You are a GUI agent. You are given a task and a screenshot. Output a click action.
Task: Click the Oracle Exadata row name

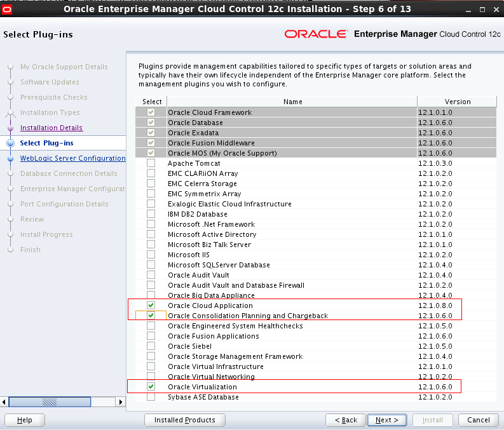pos(193,133)
